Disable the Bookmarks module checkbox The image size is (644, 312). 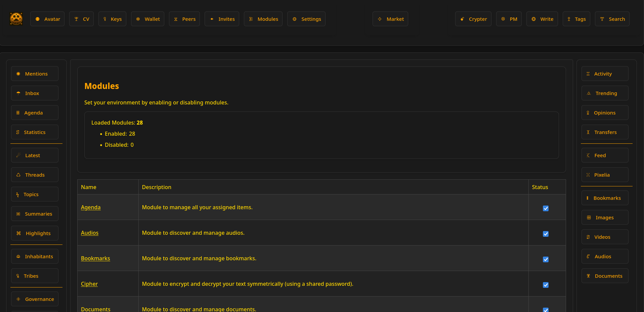pyautogui.click(x=546, y=259)
